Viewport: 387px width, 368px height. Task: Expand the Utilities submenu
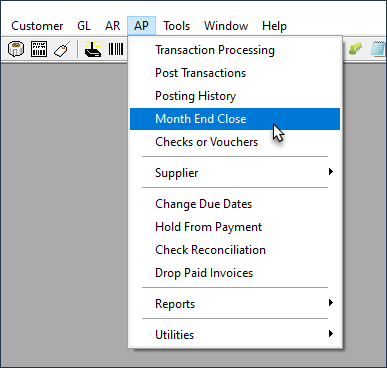[235, 335]
